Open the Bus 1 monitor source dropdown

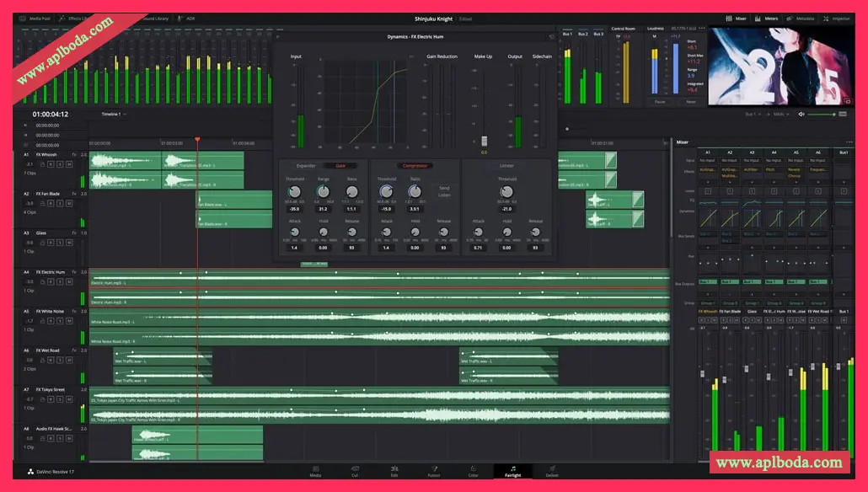point(753,114)
